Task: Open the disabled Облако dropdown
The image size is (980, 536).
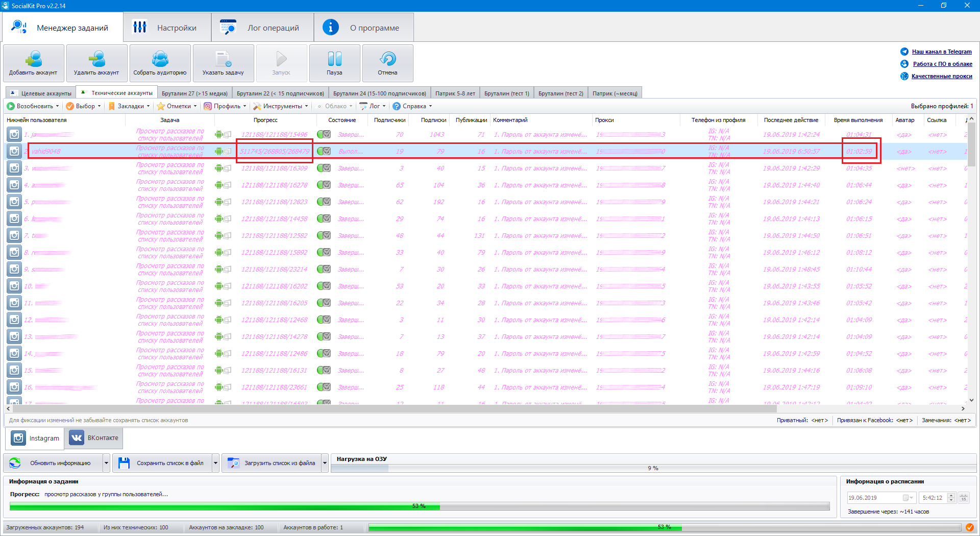Action: coord(335,106)
